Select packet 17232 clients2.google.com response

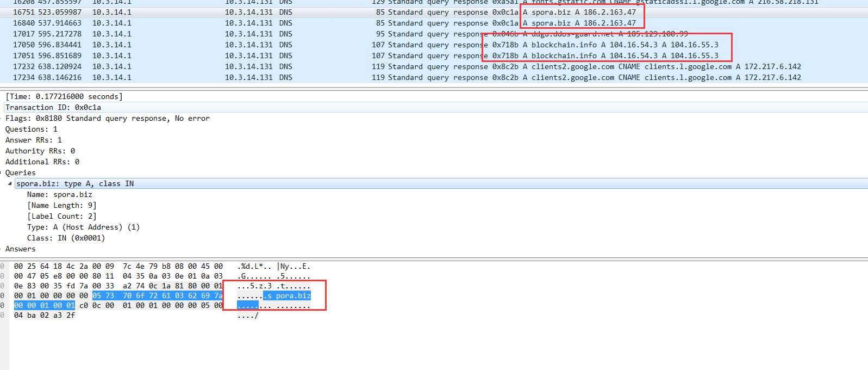[434, 66]
